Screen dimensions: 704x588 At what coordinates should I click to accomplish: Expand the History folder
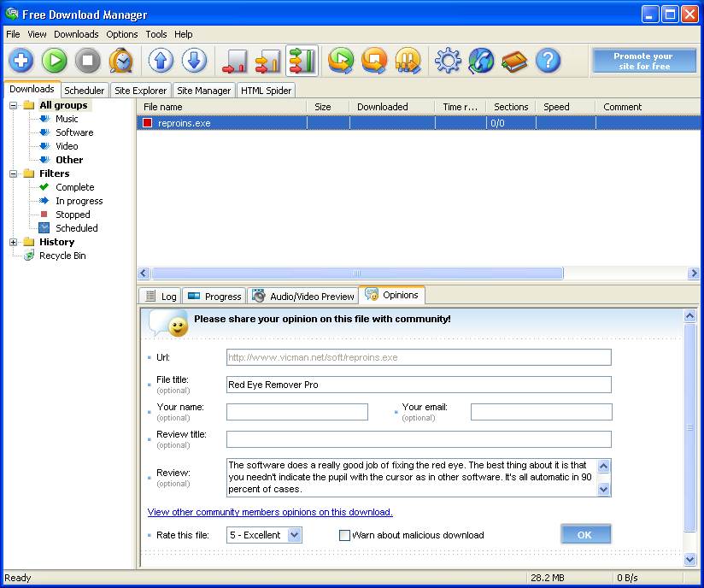coord(12,242)
